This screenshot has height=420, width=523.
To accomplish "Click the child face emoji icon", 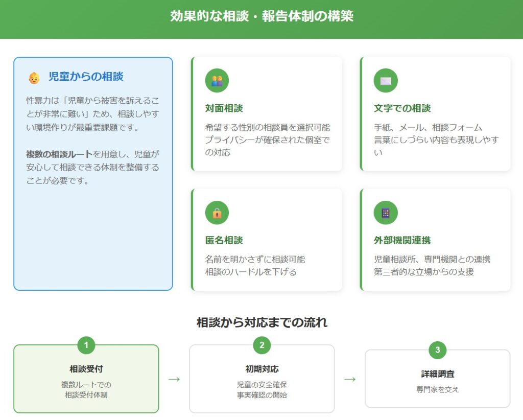I will pos(34,78).
